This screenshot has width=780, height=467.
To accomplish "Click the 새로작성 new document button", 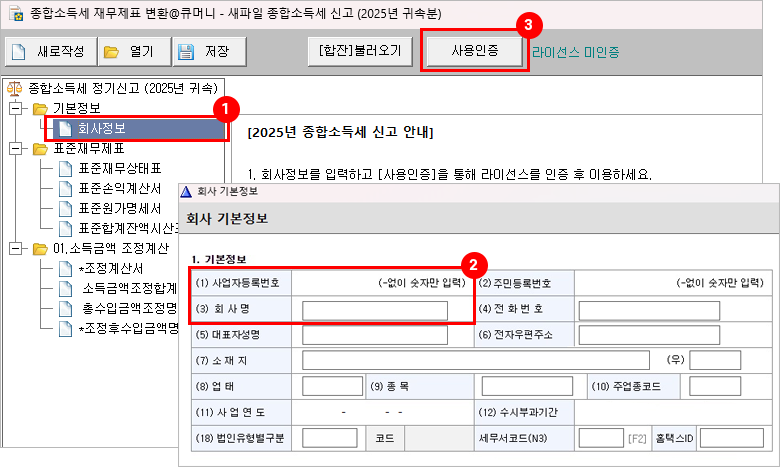I will coord(51,51).
